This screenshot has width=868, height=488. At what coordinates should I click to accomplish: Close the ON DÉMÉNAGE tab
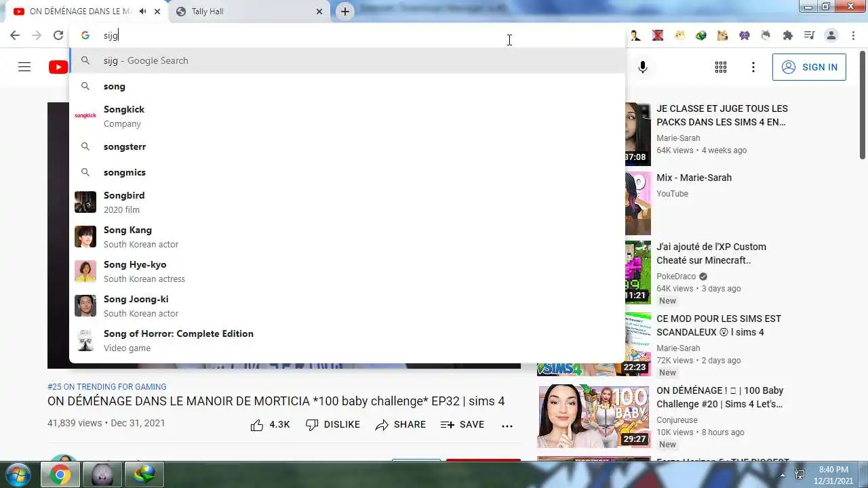pyautogui.click(x=157, y=12)
